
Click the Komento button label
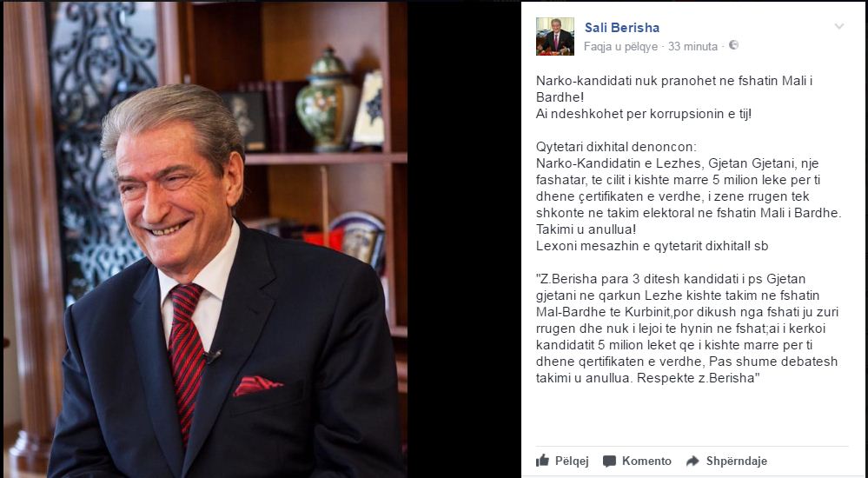click(646, 461)
